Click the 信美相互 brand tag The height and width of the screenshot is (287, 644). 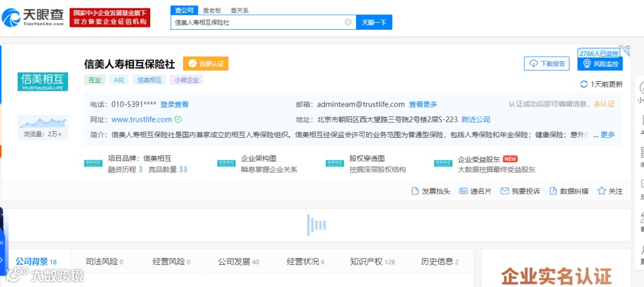149,80
